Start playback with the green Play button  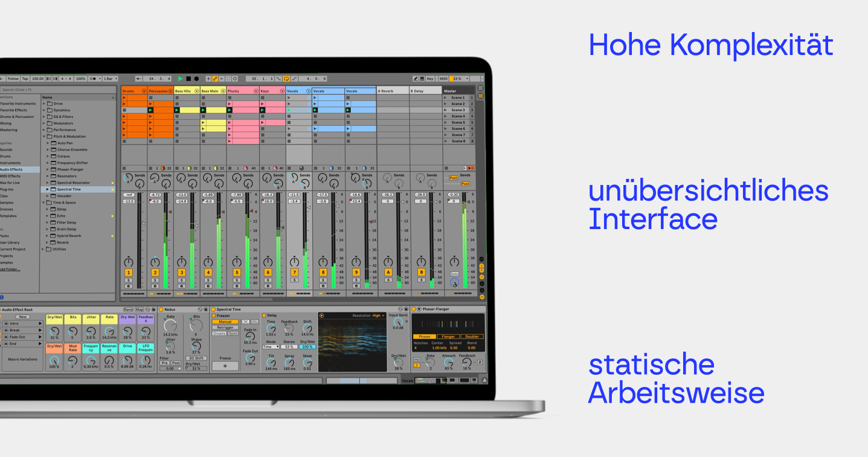[180, 79]
